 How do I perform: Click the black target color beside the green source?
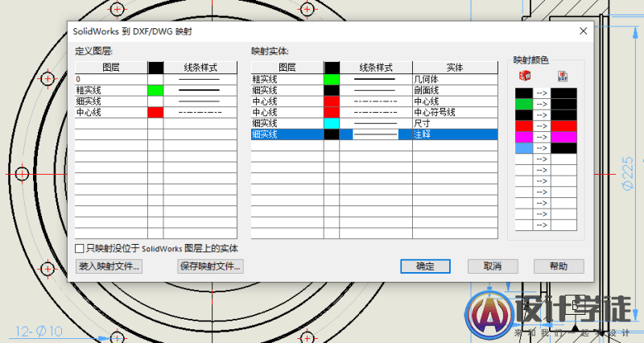[563, 104]
